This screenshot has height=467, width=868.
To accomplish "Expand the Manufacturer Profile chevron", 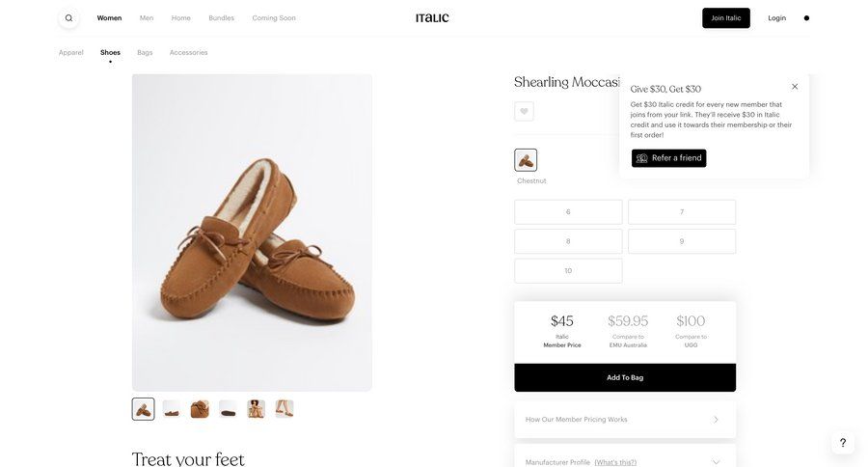I will [716, 462].
